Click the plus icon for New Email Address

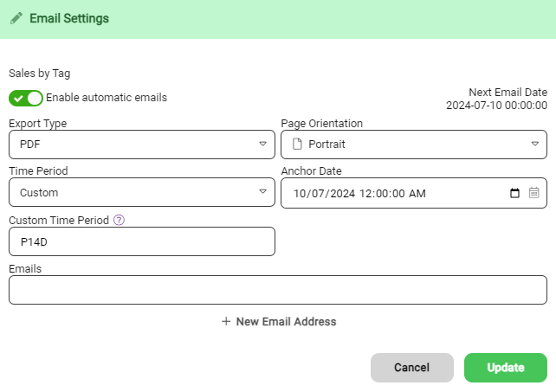pyautogui.click(x=226, y=322)
